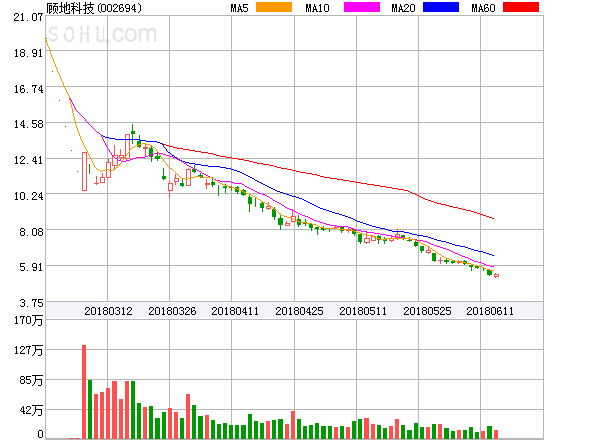Viewport: 600px width, 440px height.
Task: Click the 3.75 price axis label
Action: (x=31, y=303)
